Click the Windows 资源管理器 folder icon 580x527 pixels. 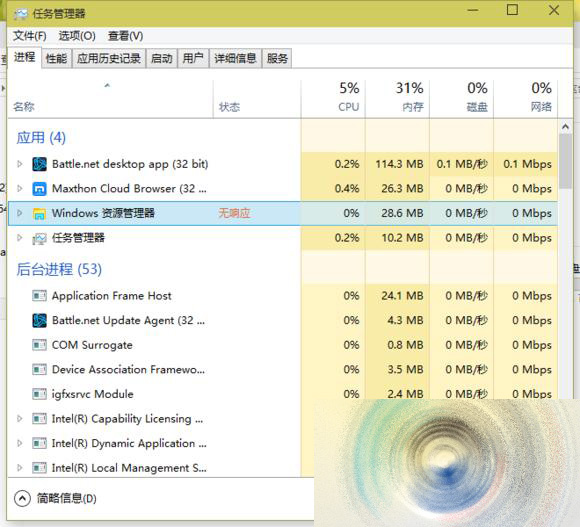click(x=39, y=213)
